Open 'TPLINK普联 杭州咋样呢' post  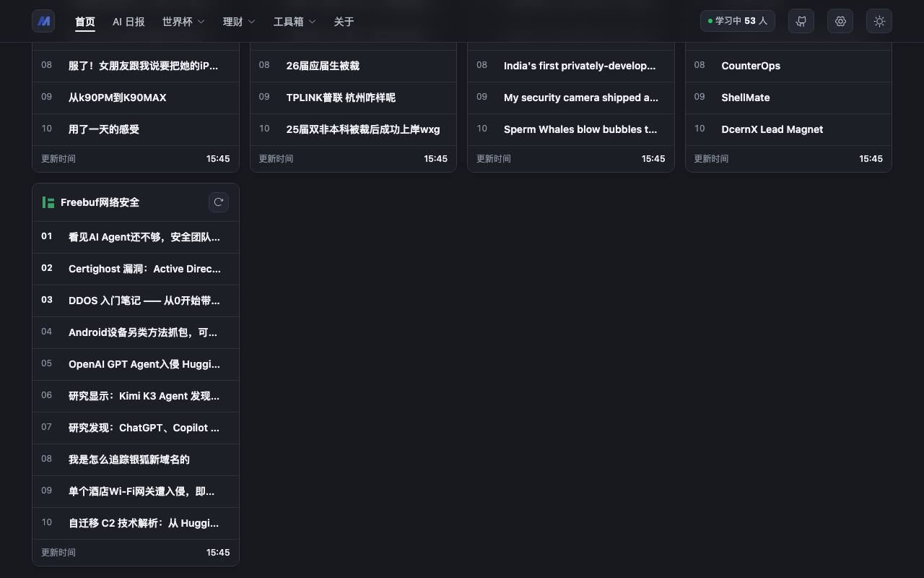point(353,98)
